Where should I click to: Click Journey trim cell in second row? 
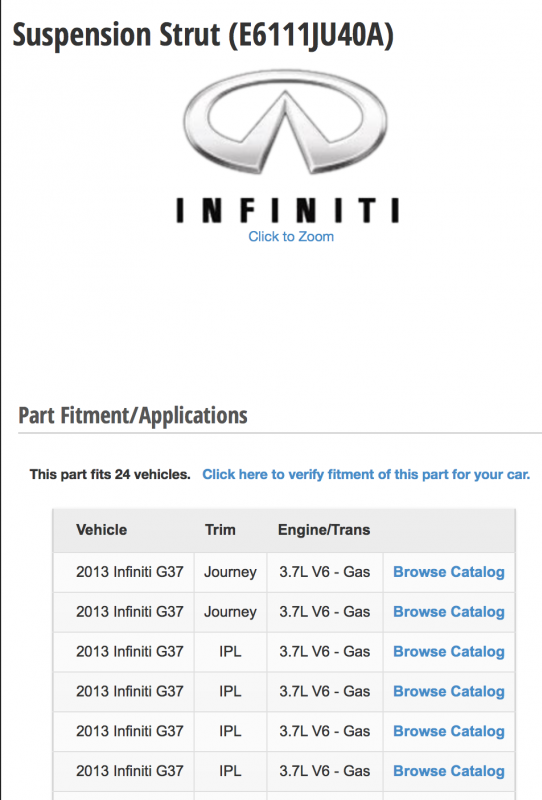click(230, 612)
